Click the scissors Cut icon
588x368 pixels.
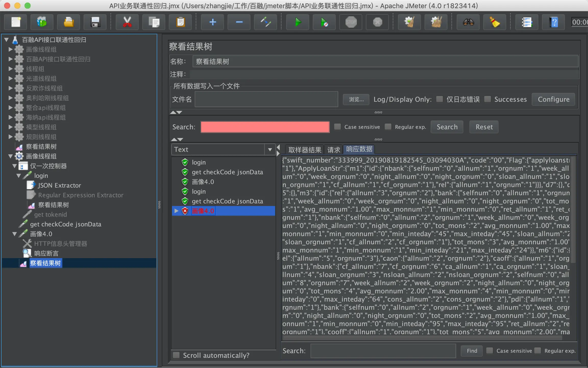pyautogui.click(x=127, y=22)
